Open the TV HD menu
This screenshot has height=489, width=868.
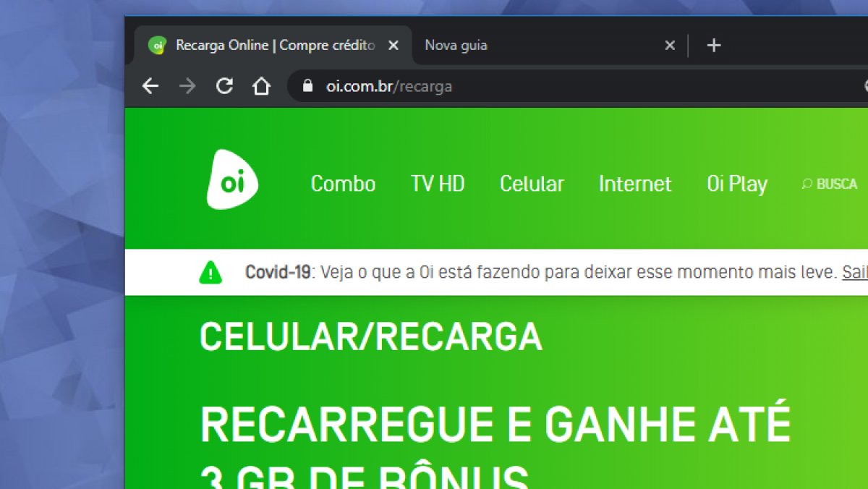point(438,184)
